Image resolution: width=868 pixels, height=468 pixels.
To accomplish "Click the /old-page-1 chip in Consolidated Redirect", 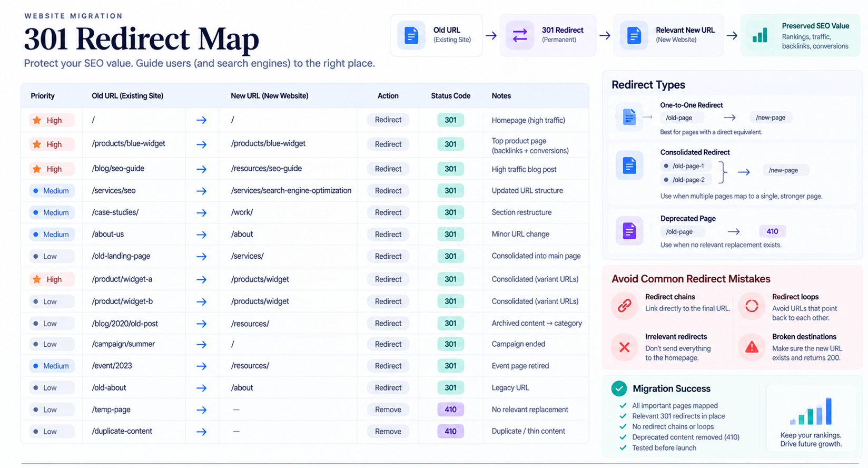I will tap(686, 166).
